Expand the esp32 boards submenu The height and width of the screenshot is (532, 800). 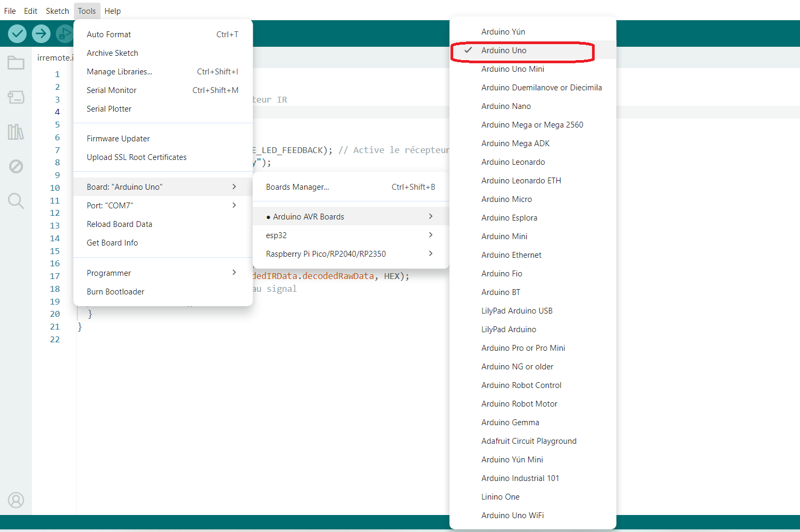pos(351,235)
